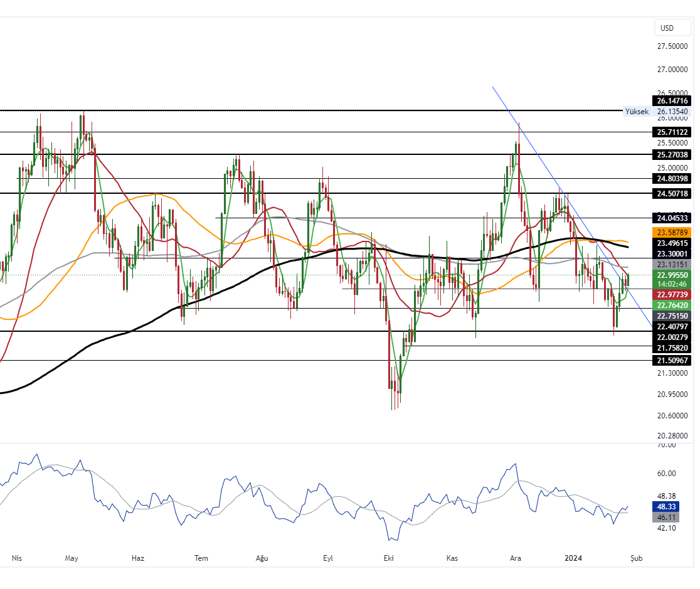Open the USD currency selector
The width and height of the screenshot is (700, 589).
[672, 28]
